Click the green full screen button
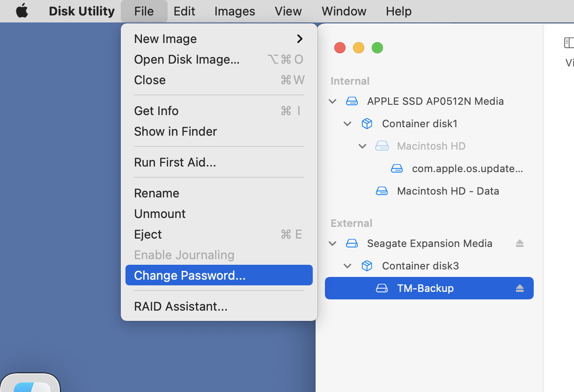Image resolution: width=574 pixels, height=392 pixels. point(377,48)
